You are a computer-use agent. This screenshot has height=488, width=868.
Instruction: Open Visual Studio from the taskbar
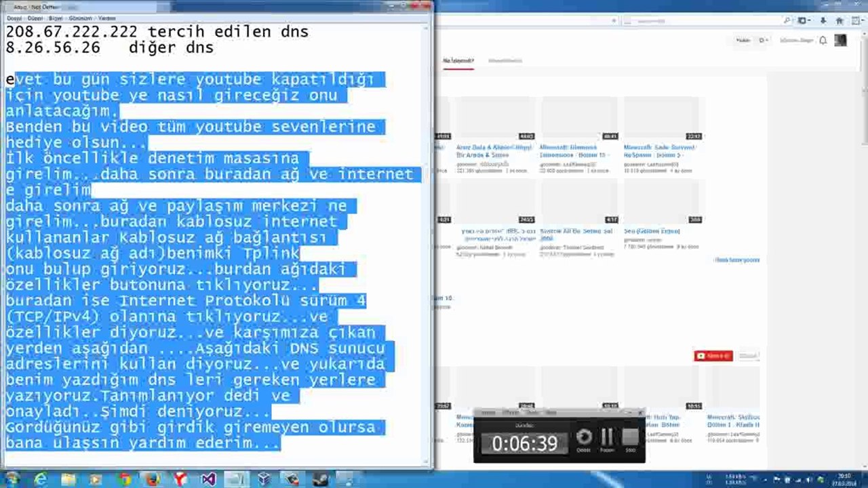point(208,479)
